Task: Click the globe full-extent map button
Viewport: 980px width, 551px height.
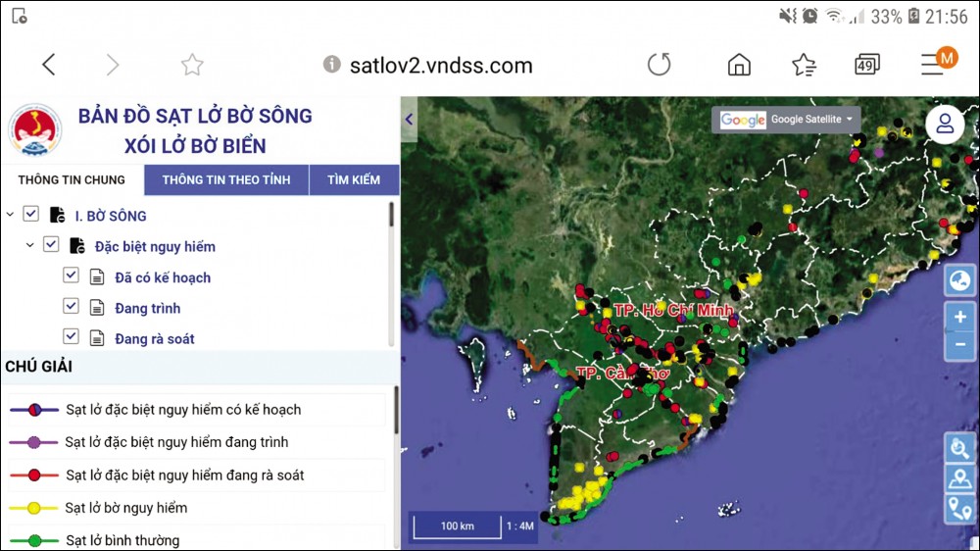Action: (958, 282)
